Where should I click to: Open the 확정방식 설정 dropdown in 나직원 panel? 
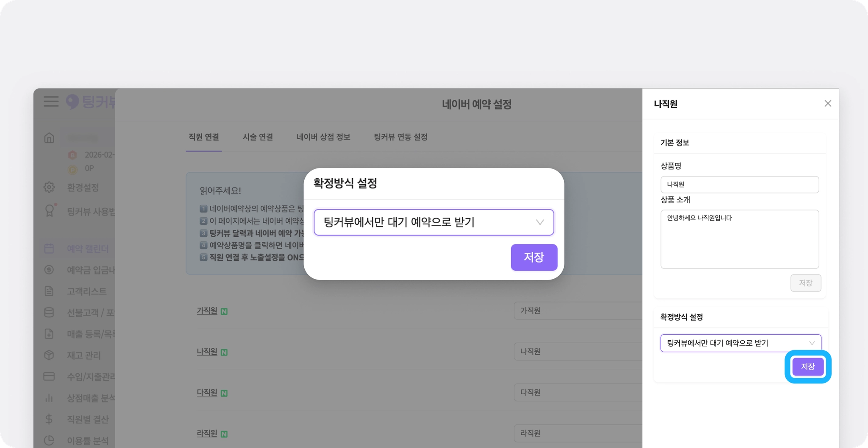coord(740,343)
